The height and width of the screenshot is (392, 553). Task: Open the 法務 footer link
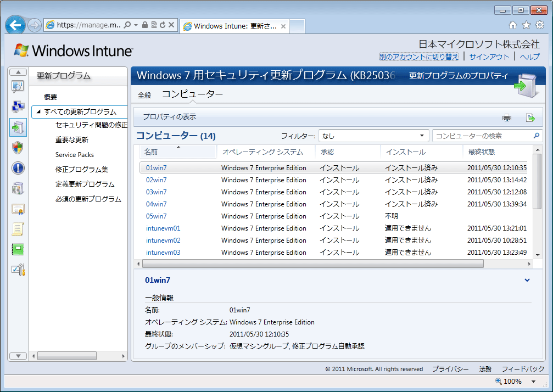click(x=485, y=369)
